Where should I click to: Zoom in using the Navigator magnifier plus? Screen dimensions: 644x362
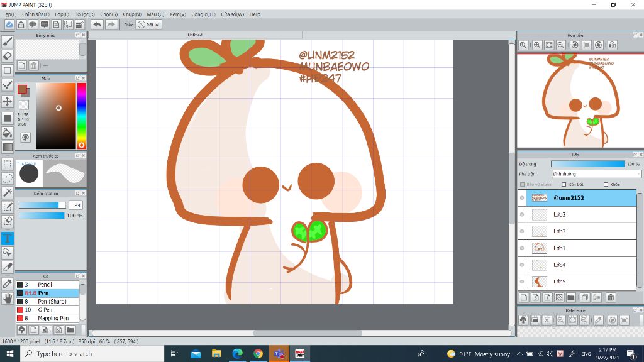537,45
